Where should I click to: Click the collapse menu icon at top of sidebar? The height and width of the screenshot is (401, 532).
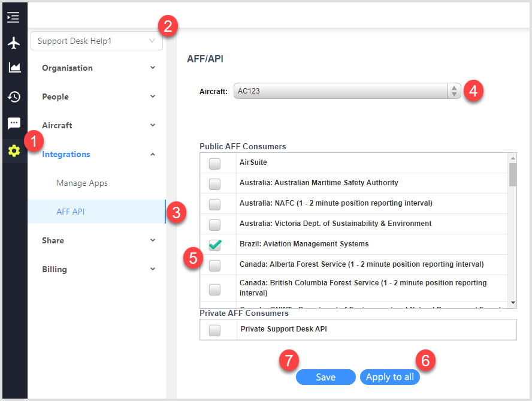[13, 17]
